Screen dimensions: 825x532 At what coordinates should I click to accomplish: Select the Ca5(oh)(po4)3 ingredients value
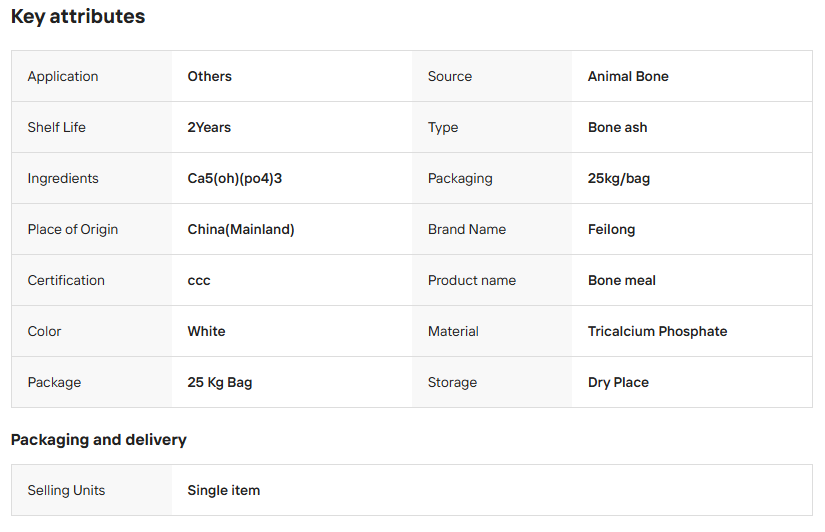click(x=241, y=178)
